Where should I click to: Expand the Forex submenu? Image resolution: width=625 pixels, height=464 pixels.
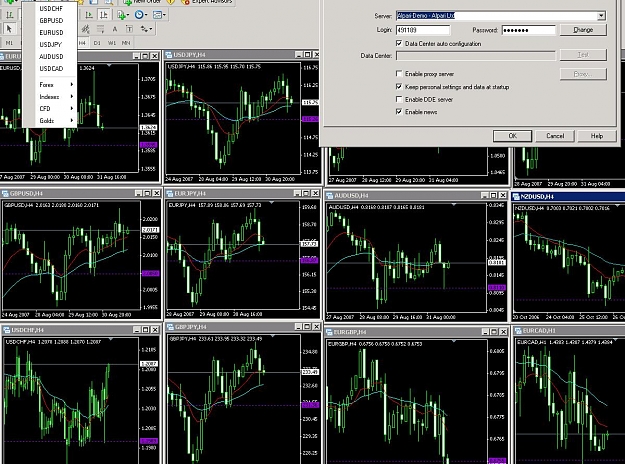(x=50, y=85)
